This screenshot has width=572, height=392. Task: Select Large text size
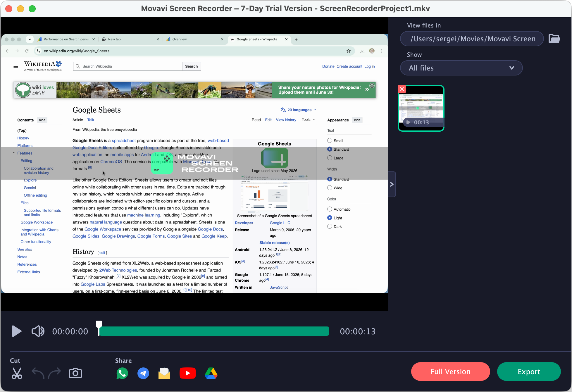click(x=330, y=158)
